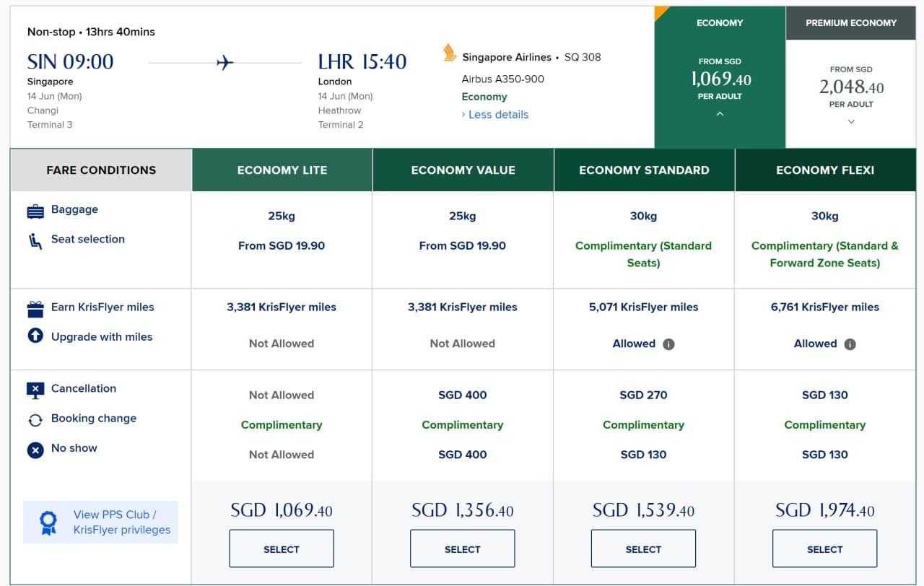Click the FARE CONDITIONS header
The height and width of the screenshot is (586, 924).
point(101,170)
